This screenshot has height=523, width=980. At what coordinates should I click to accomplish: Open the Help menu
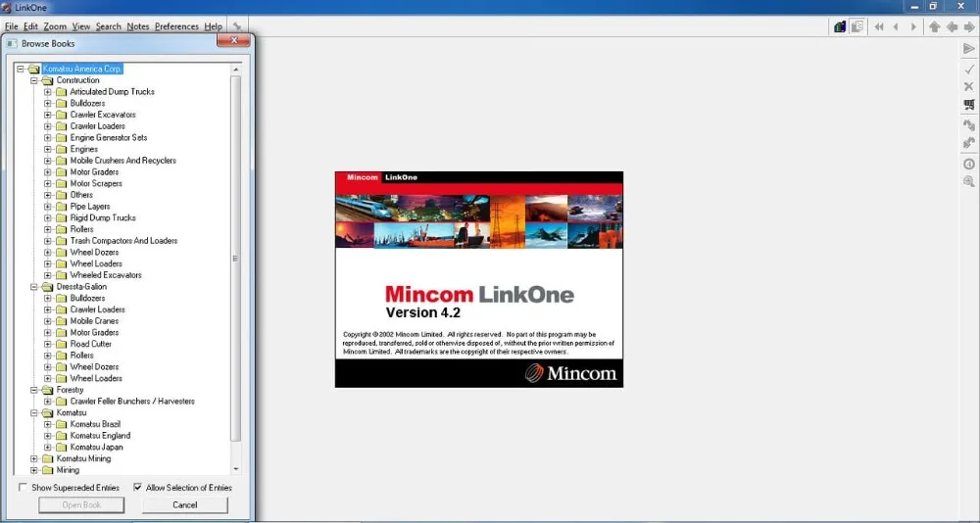[213, 26]
